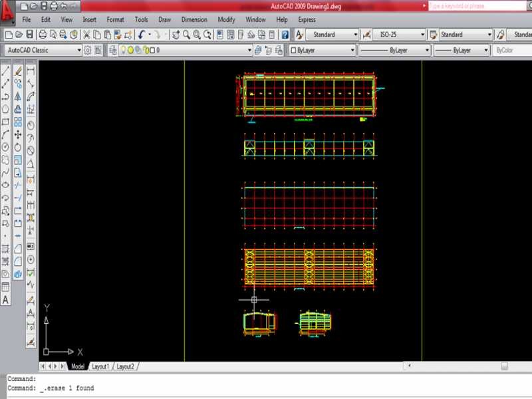532x399 pixels.
Task: Select the Move tool
Action: (19, 134)
